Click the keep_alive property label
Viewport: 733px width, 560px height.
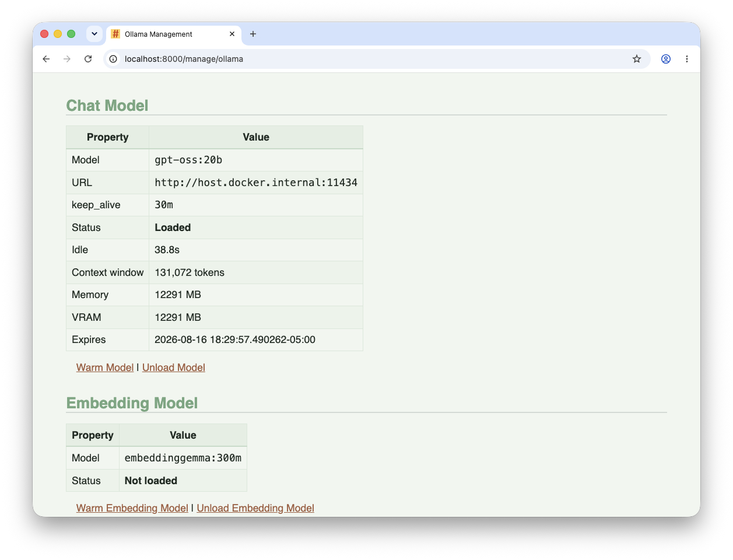(x=96, y=205)
